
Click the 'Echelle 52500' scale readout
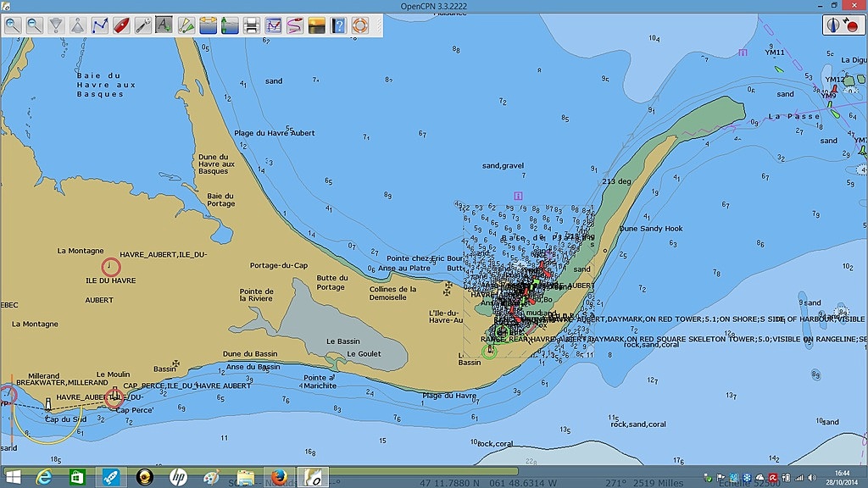click(x=749, y=483)
